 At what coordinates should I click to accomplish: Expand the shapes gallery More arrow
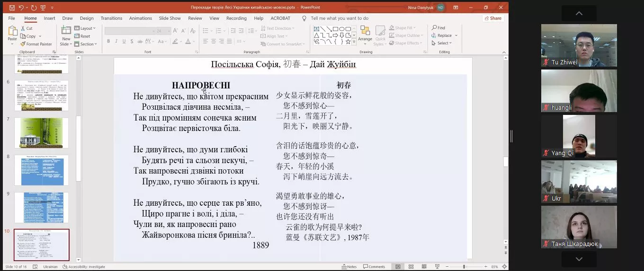tap(354, 43)
